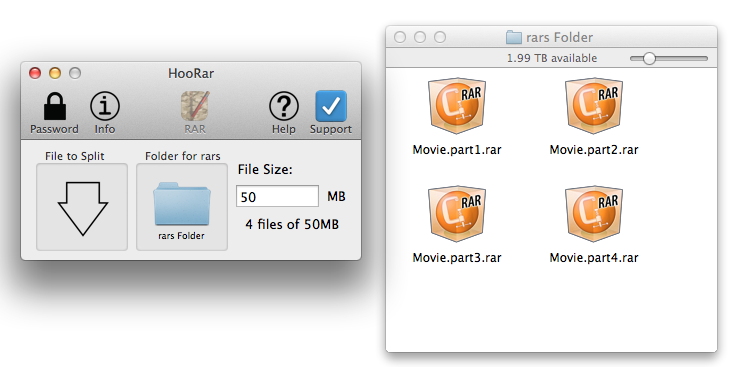
Task: Click the folder proxy icon in rars Folder title
Action: pyautogui.click(x=513, y=37)
